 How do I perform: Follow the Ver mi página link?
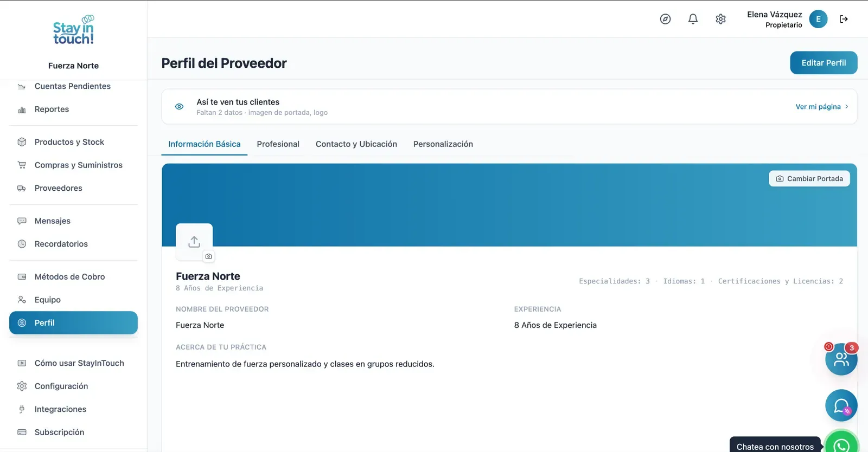822,107
